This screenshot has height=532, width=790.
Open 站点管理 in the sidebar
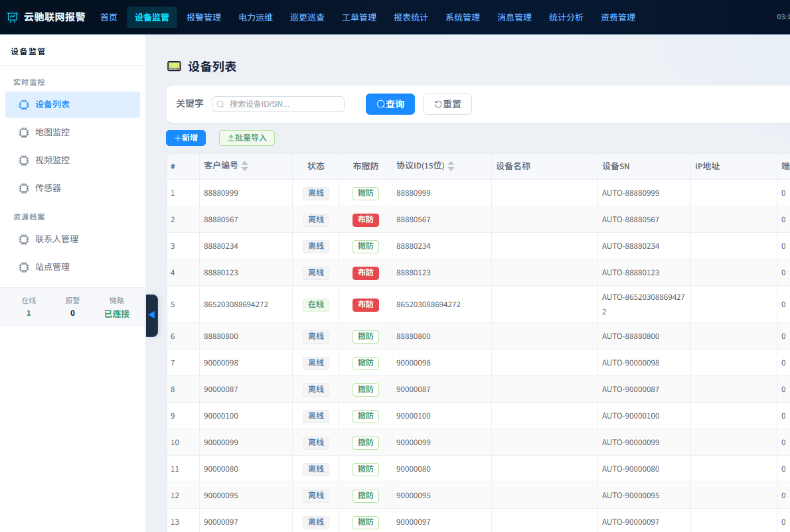(x=72, y=267)
